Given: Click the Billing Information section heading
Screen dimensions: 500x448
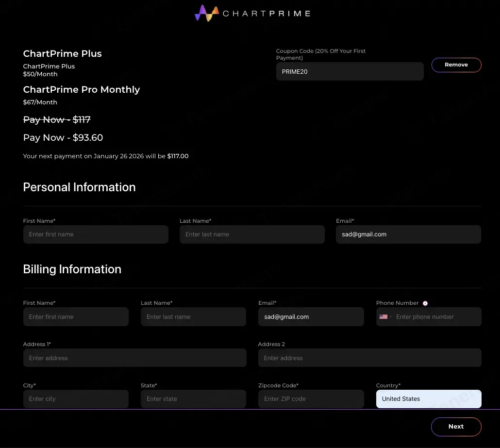Looking at the screenshot, I should [x=72, y=269].
